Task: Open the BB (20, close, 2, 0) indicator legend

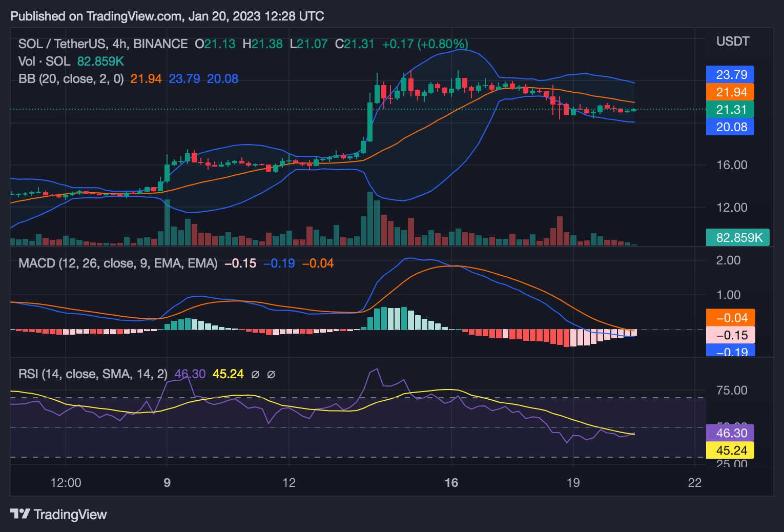Action: click(71, 79)
